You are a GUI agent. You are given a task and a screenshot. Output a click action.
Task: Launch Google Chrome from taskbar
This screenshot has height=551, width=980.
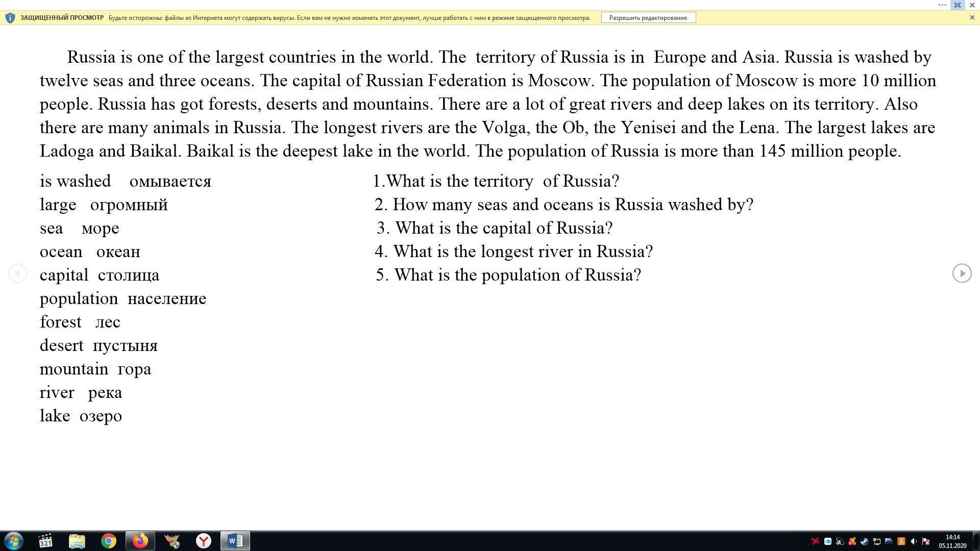coord(108,541)
